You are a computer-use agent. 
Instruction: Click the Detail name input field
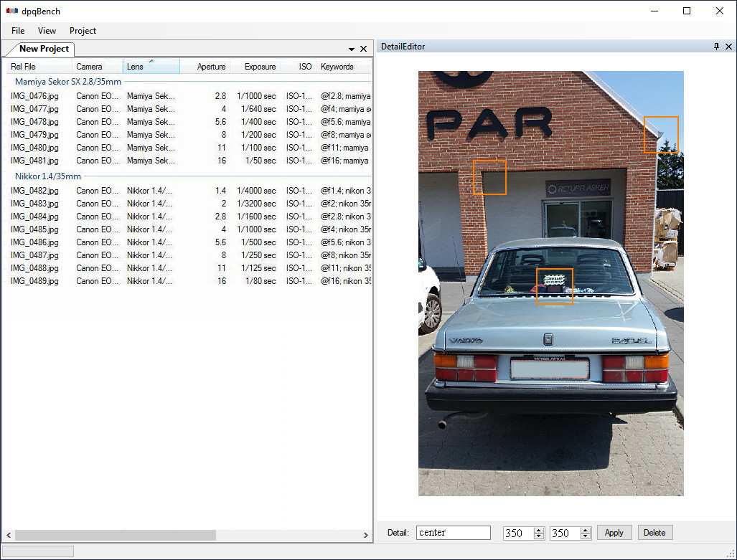[453, 533]
